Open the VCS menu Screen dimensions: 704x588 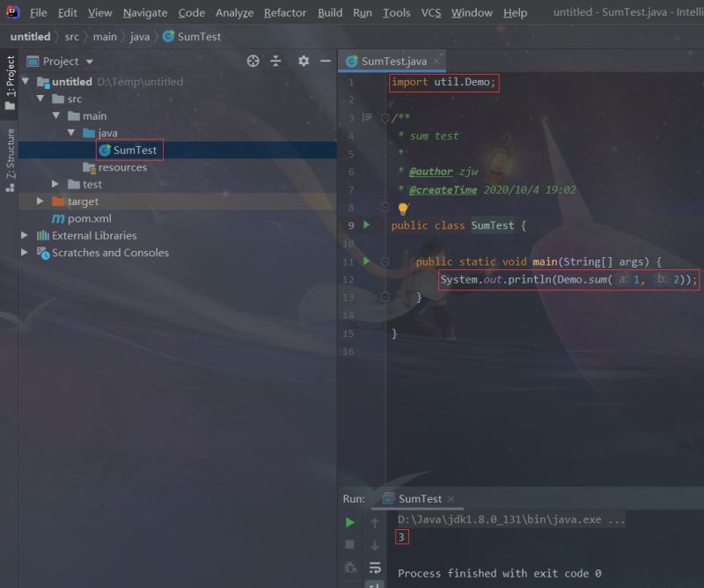tap(430, 13)
